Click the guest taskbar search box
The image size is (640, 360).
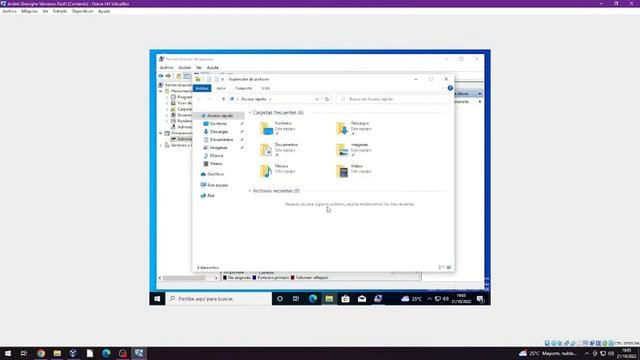(x=219, y=299)
